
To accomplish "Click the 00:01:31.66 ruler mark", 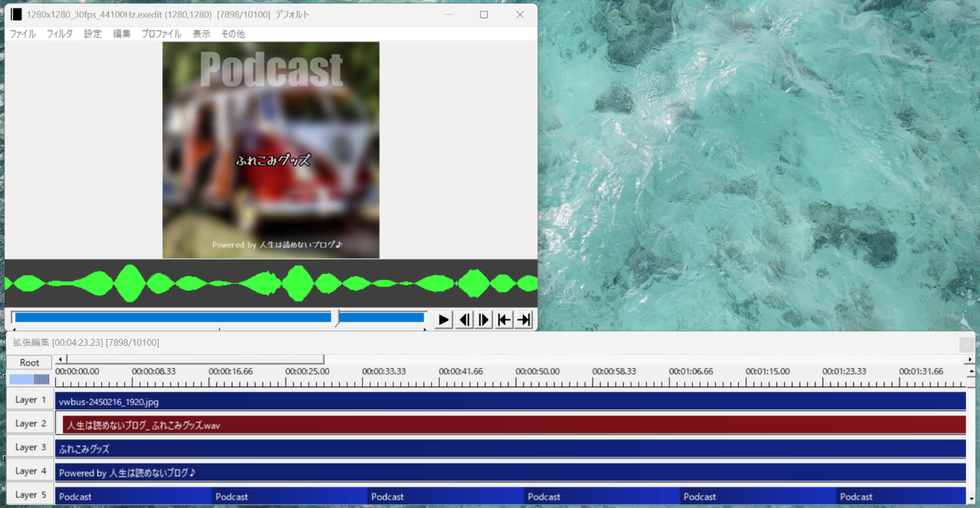I will click(921, 371).
